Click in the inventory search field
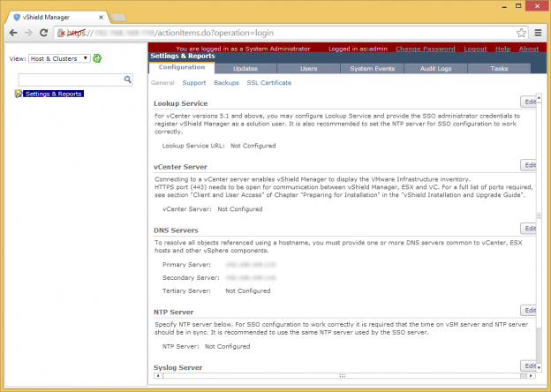Screen dimensions: 551x392 click(x=71, y=79)
